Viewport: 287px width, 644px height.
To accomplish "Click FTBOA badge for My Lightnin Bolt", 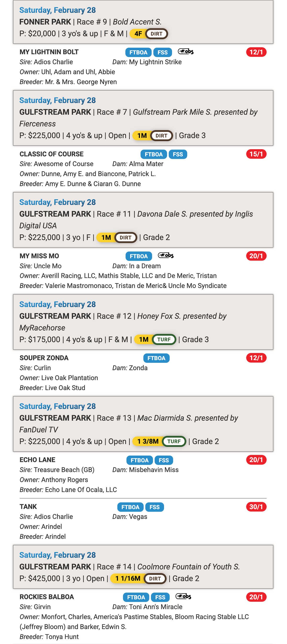I will coord(138,52).
